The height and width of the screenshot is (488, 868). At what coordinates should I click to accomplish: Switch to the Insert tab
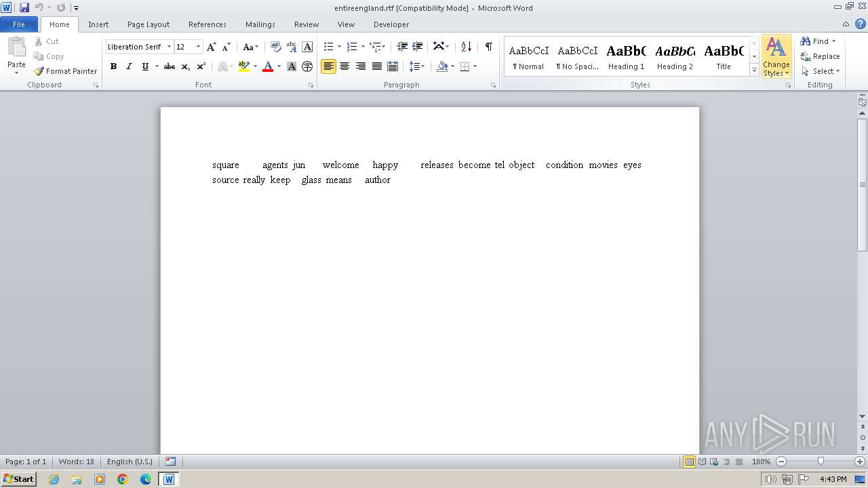coord(98,24)
